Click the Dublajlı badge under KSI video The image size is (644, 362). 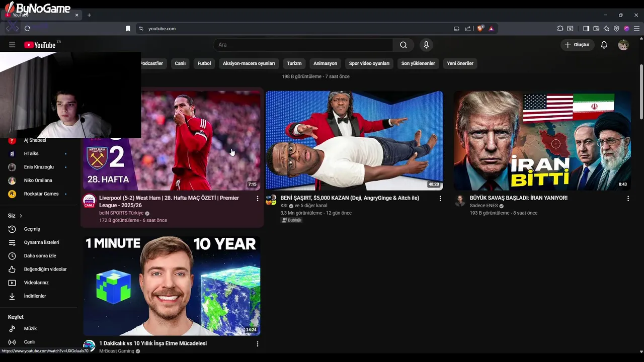pos(292,220)
